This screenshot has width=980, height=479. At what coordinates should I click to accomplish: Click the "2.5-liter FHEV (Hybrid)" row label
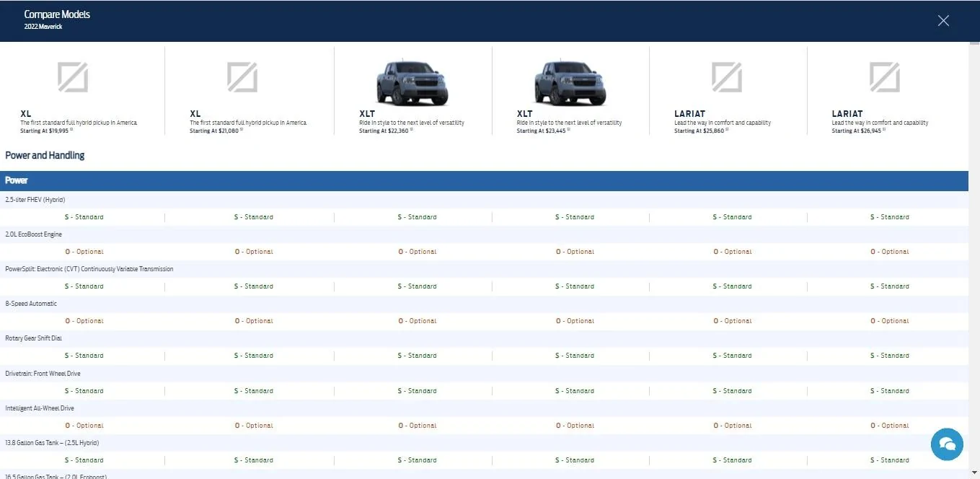35,200
